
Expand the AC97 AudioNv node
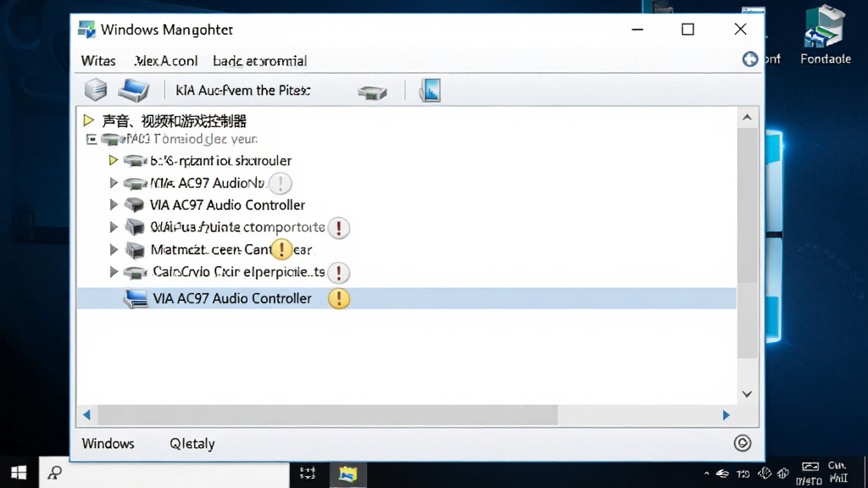[113, 183]
